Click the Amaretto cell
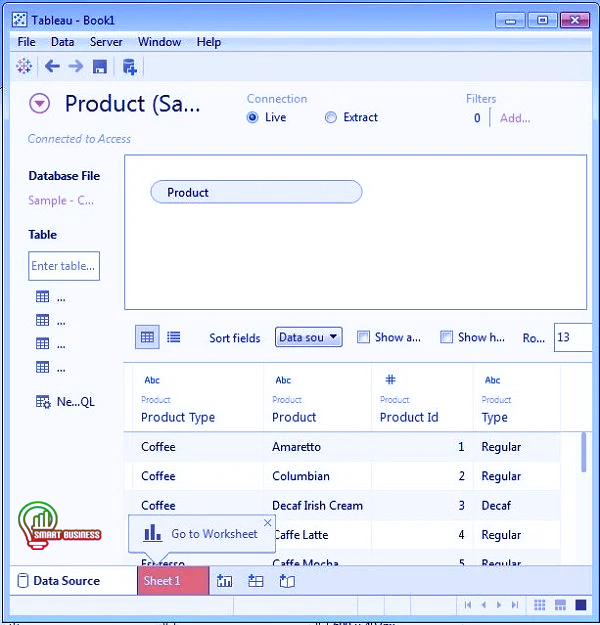The image size is (600, 625). click(296, 447)
